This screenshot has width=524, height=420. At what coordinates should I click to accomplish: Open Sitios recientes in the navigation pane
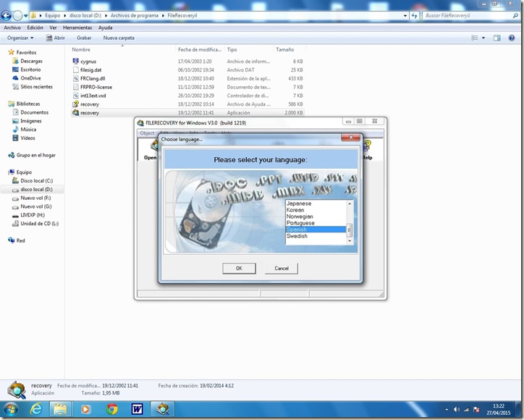click(x=36, y=87)
